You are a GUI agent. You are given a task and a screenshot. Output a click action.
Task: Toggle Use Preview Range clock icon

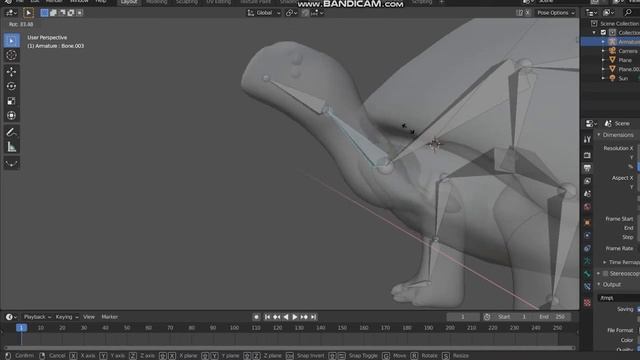pyautogui.click(x=487, y=317)
